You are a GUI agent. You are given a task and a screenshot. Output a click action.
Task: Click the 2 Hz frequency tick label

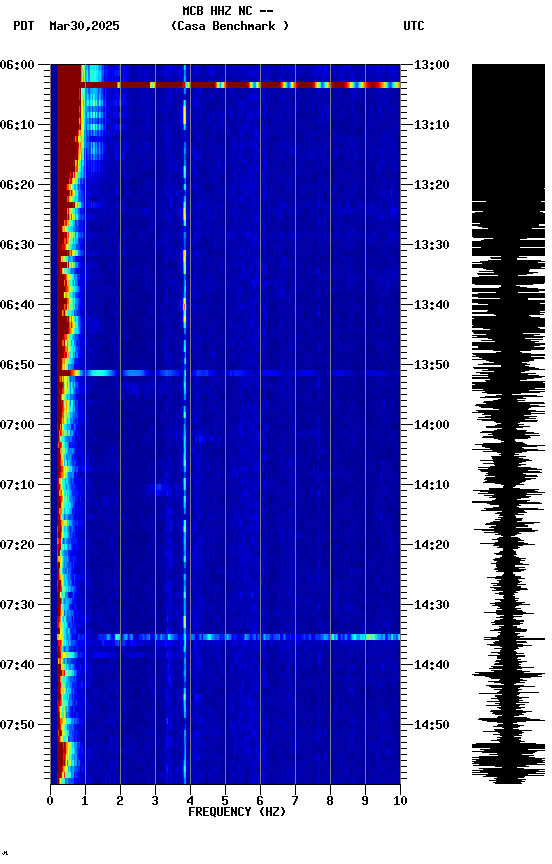tap(120, 801)
